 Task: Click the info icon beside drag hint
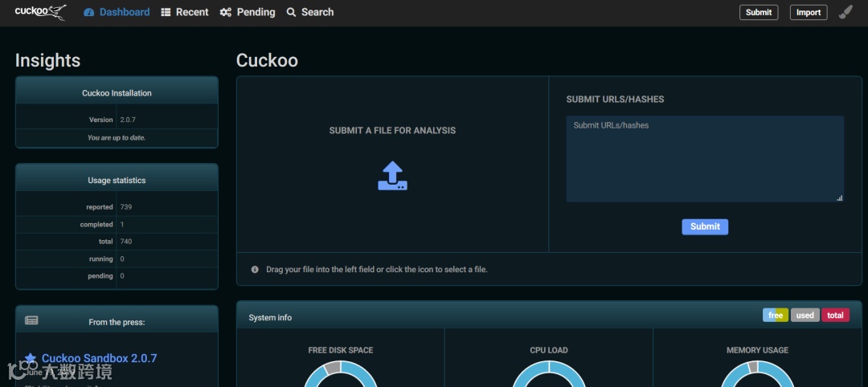(255, 270)
